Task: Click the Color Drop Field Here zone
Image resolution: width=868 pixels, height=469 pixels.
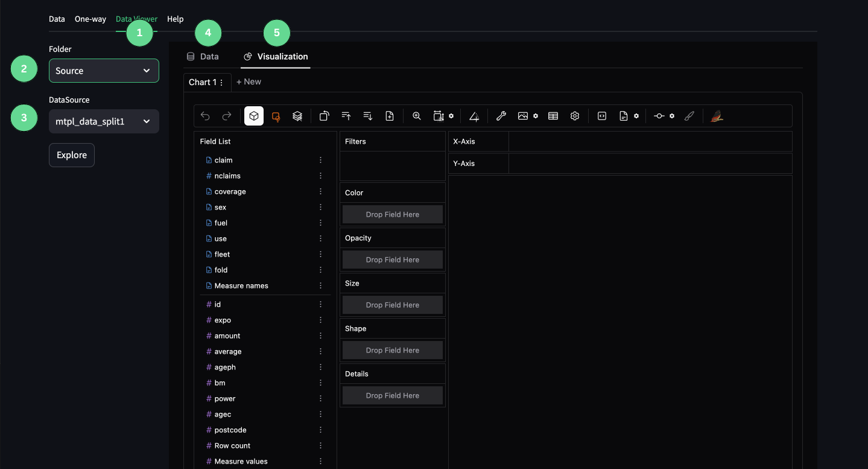Action: 393,214
